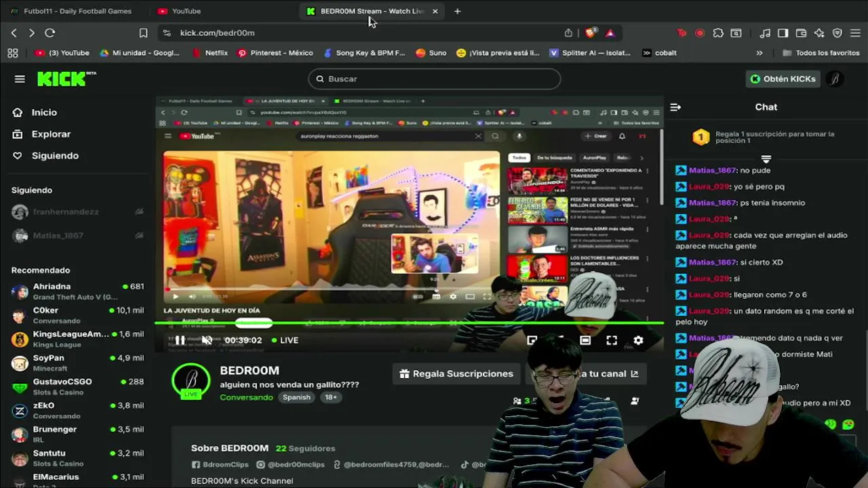The height and width of the screenshot is (488, 868).
Task: Unmute the stream volume icon
Action: (x=207, y=340)
